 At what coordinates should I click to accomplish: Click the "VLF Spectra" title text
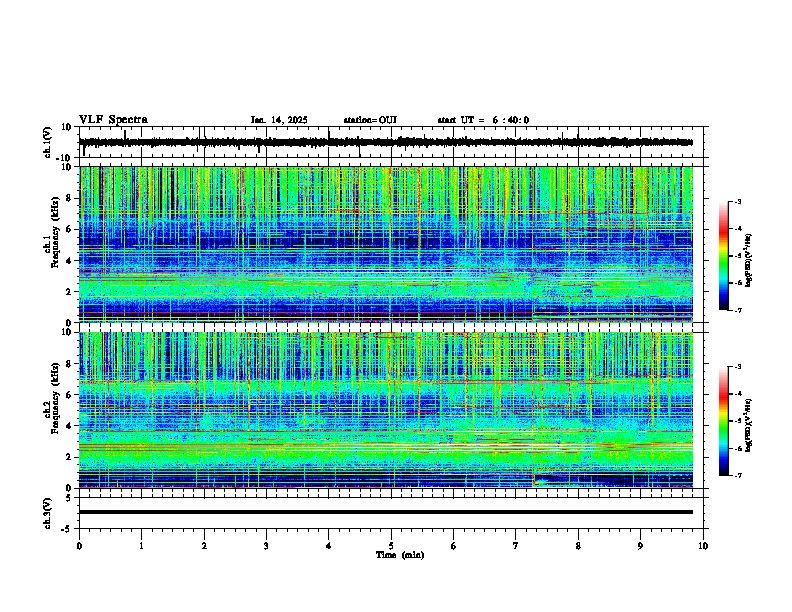pos(113,120)
